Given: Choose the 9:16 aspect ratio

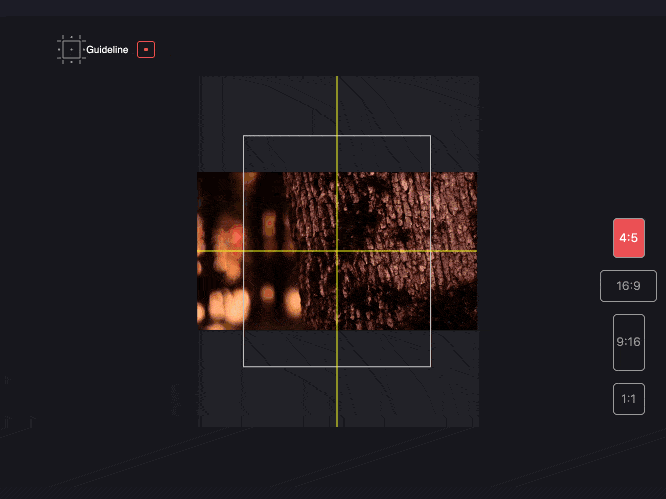Looking at the screenshot, I should (x=629, y=342).
